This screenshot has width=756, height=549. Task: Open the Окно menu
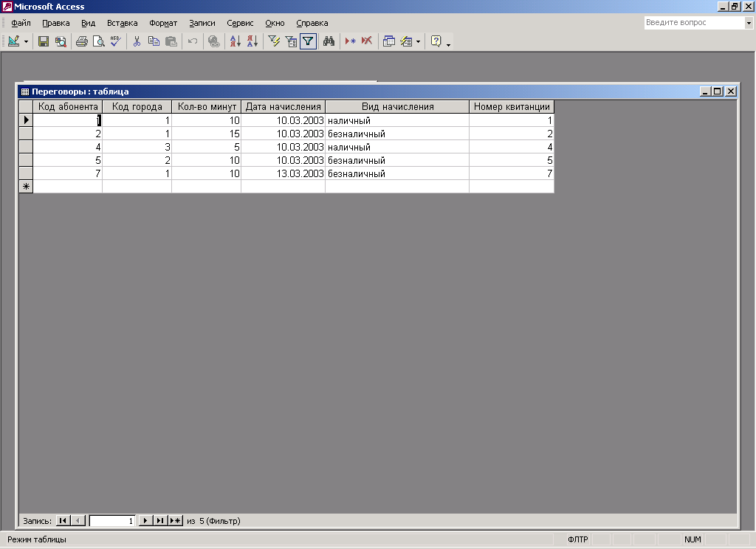275,23
